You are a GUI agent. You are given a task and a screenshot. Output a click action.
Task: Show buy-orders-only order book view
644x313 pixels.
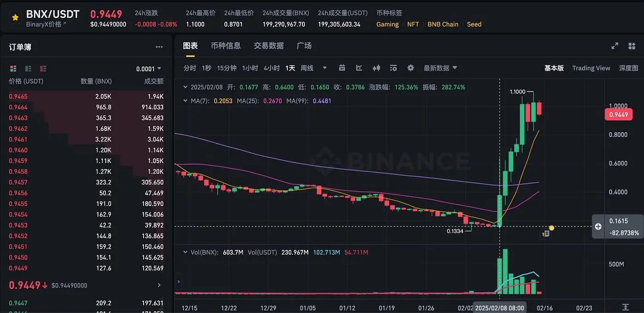28,68
